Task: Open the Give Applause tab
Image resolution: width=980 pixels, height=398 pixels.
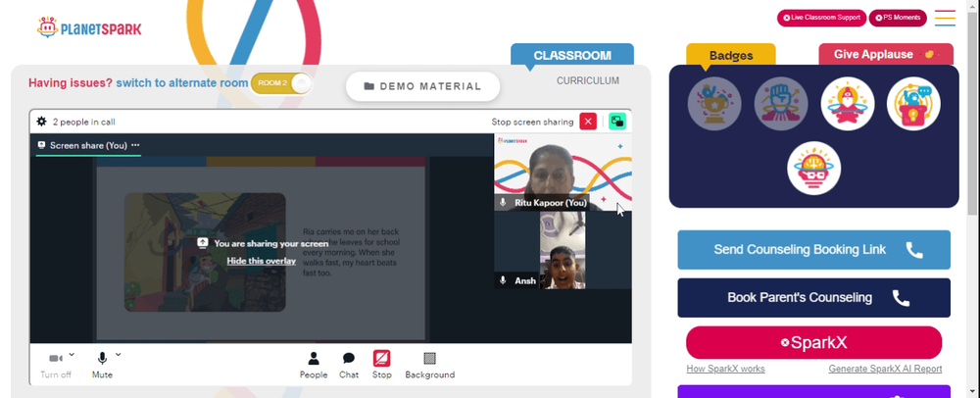Action: coord(886,54)
